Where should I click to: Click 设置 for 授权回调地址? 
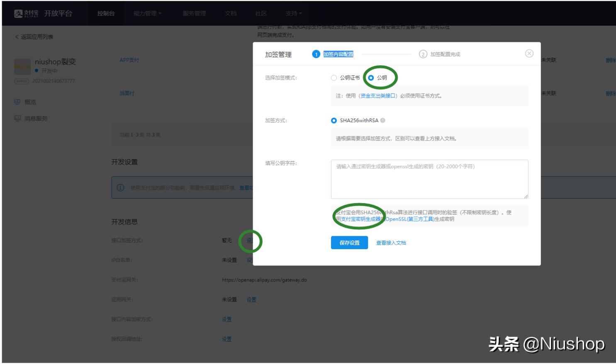pos(226,339)
